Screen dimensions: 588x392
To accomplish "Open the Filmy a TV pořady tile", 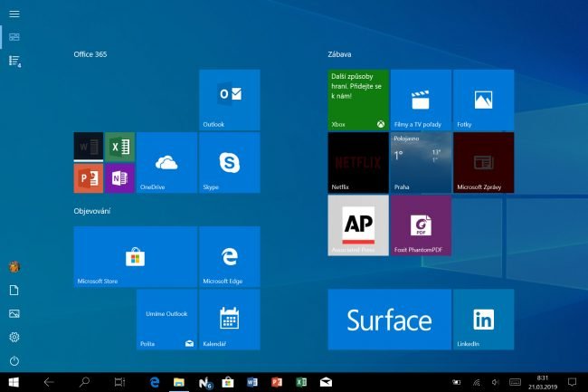I will [x=421, y=100].
